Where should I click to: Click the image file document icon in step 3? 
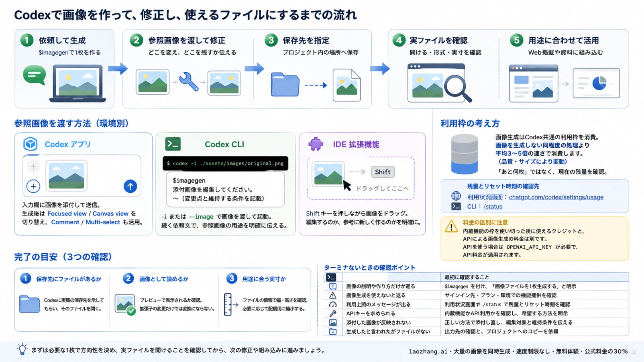tap(346, 85)
